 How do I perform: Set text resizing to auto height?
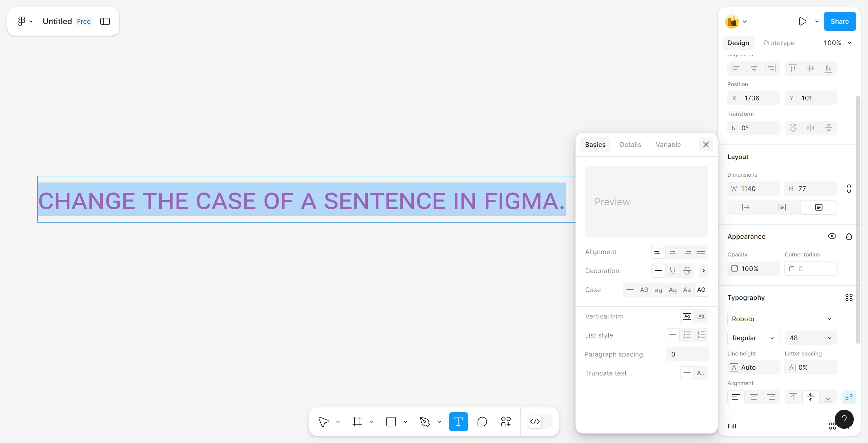coord(782,207)
